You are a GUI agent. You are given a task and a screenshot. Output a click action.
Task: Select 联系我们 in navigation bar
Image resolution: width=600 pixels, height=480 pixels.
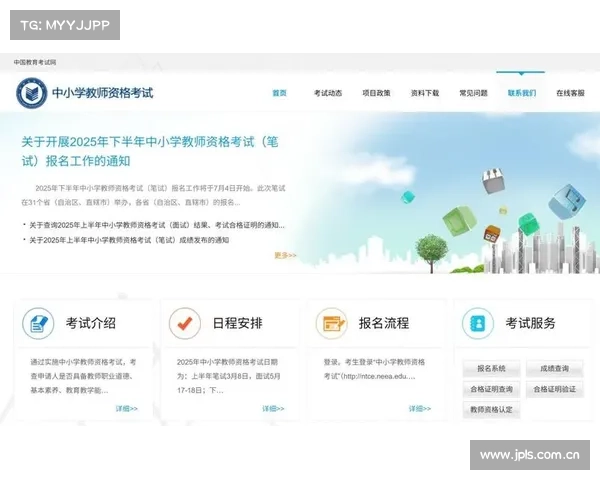[x=522, y=93]
